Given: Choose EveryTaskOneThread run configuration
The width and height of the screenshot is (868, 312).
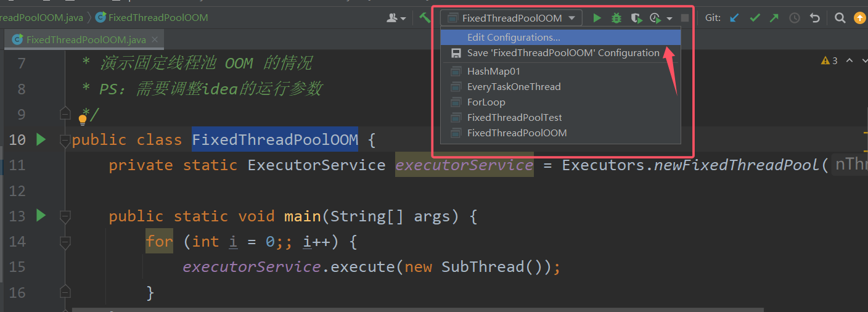Looking at the screenshot, I should click(560, 87).
